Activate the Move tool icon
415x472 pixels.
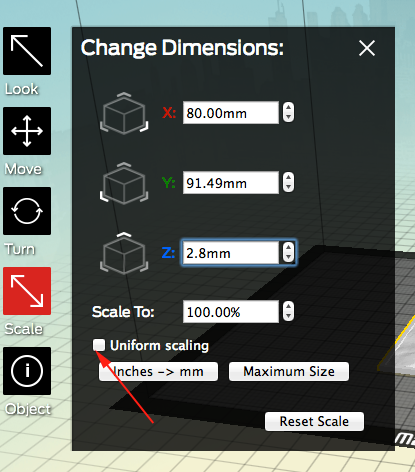coord(27,131)
